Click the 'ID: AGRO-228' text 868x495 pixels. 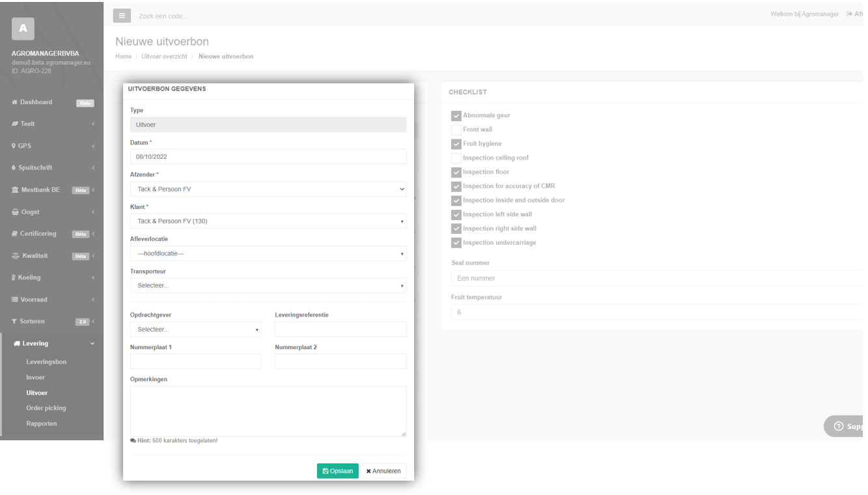(31, 71)
